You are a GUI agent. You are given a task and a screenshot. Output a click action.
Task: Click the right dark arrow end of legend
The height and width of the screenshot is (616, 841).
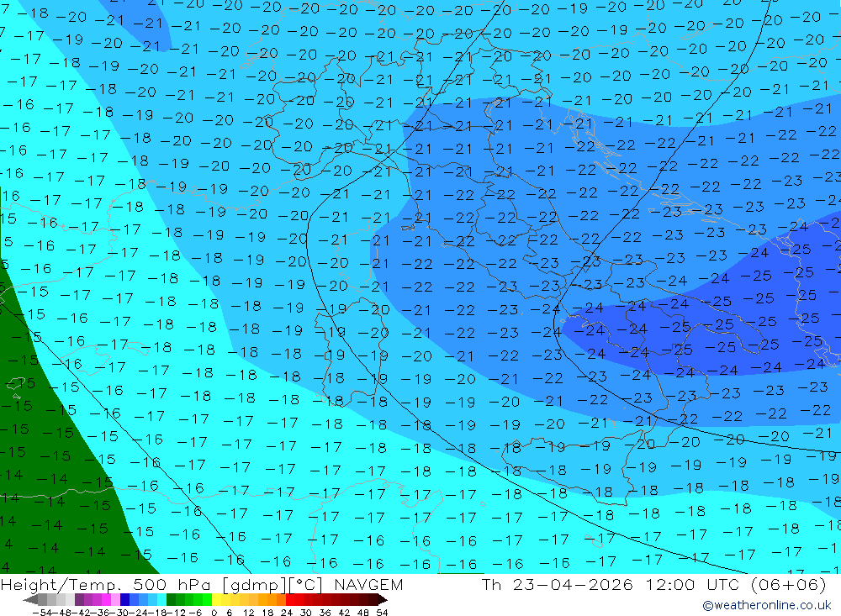[383, 599]
